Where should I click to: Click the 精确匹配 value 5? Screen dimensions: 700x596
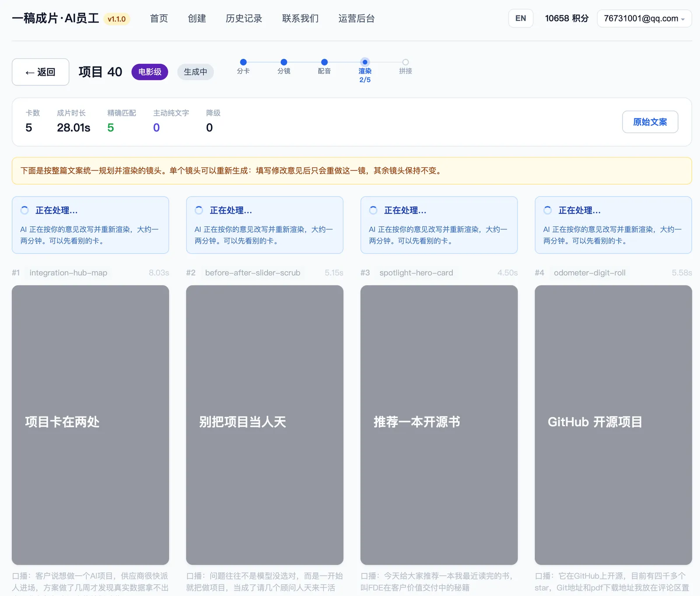[x=111, y=128]
